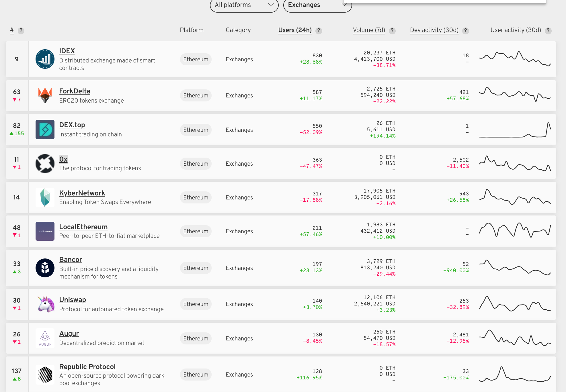Open the All platforms dropdown
Image resolution: width=566 pixels, height=392 pixels.
coord(244,5)
